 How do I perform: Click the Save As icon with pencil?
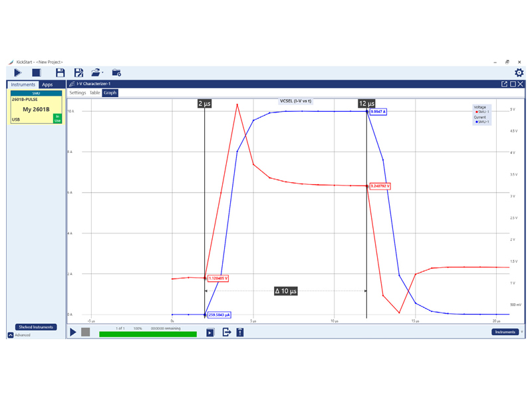click(78, 72)
